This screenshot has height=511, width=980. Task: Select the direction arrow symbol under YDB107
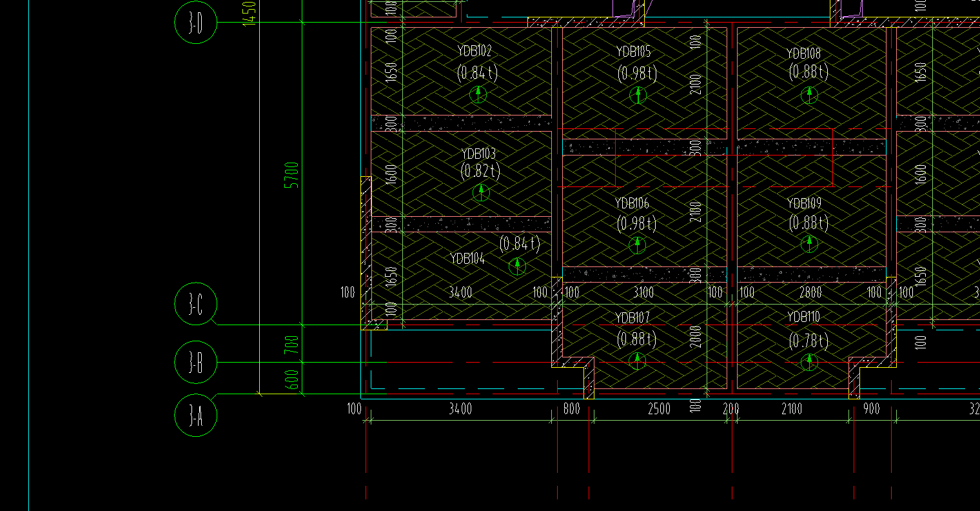pyautogui.click(x=637, y=361)
